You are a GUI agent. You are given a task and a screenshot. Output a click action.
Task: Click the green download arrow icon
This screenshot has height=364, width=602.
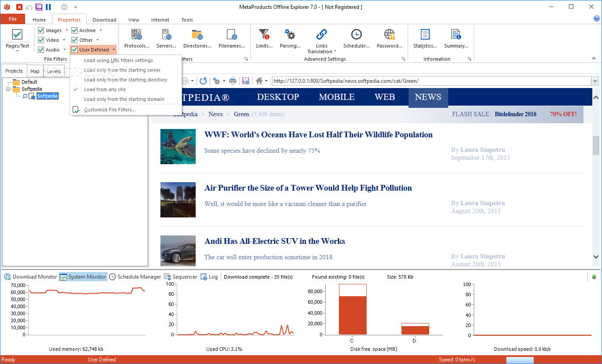[594, 277]
